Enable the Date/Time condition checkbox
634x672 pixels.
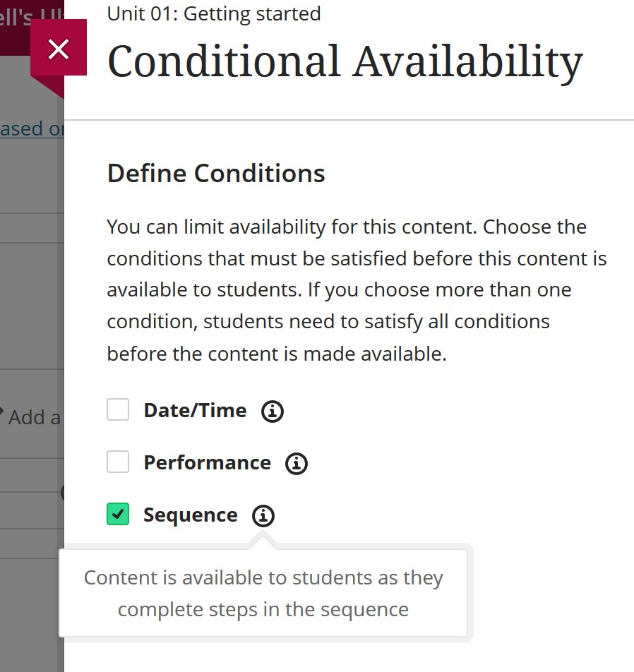point(118,410)
